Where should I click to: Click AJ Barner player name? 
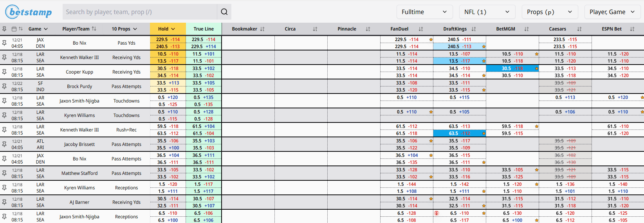[79, 202]
